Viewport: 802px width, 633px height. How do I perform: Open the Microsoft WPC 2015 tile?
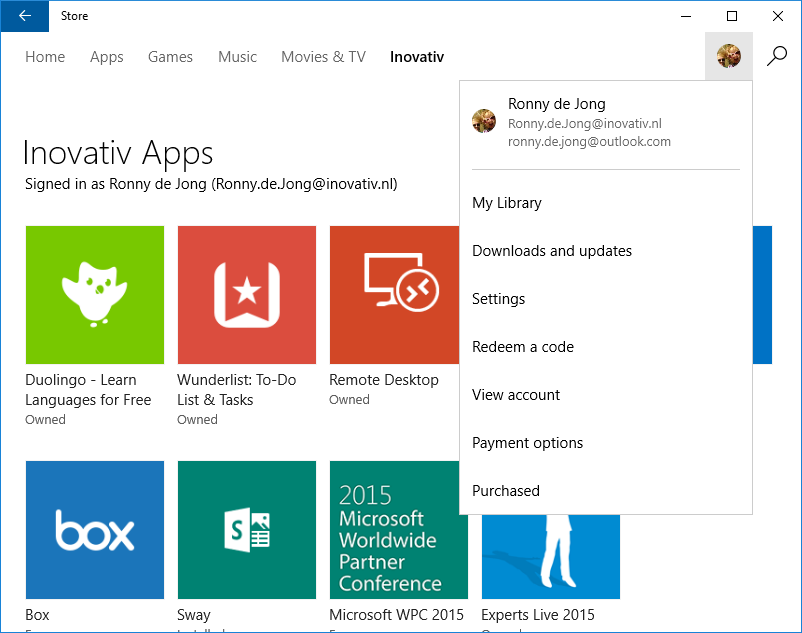point(398,530)
